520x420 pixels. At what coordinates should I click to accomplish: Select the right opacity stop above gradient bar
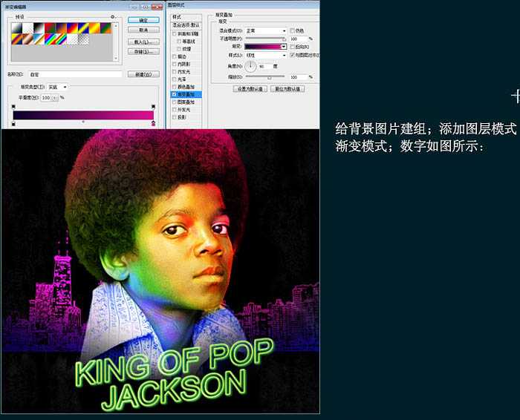(x=153, y=107)
